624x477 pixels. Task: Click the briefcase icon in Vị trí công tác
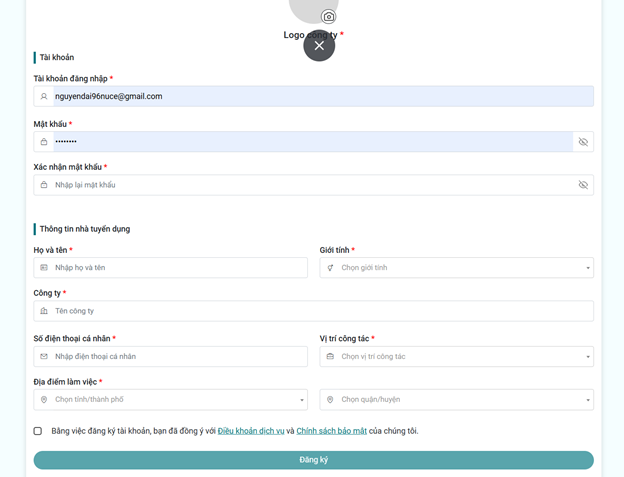[x=330, y=357]
